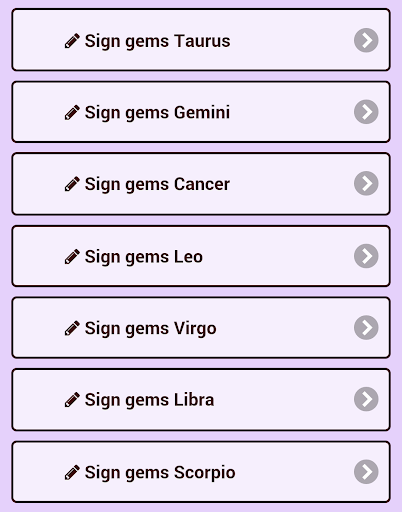Tap the Virgo row's circular arrow icon
This screenshot has width=402, height=512.
[x=366, y=328]
